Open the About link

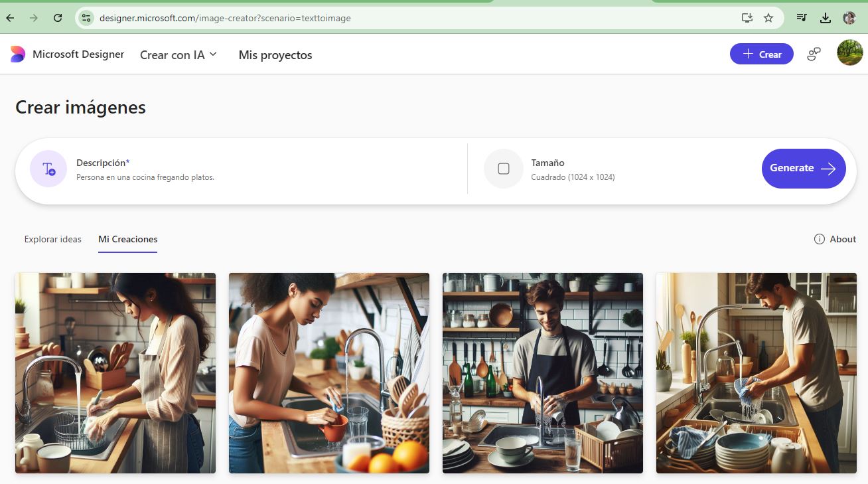coord(835,239)
